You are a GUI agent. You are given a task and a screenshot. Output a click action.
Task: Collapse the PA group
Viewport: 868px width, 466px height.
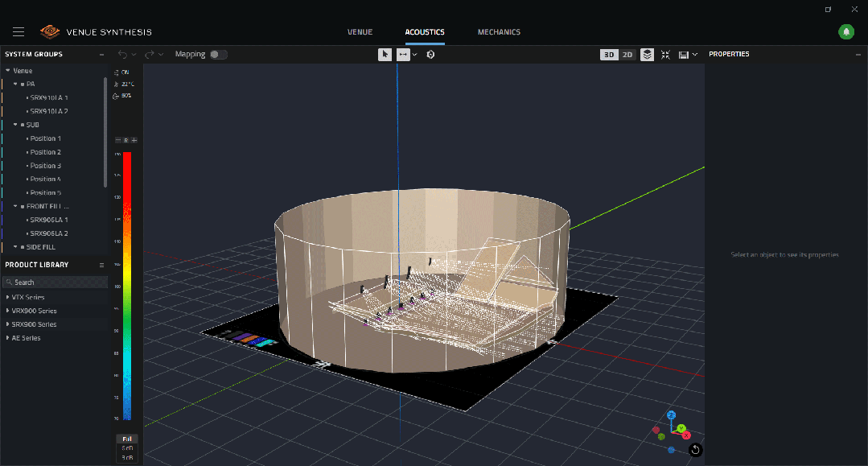pos(15,84)
